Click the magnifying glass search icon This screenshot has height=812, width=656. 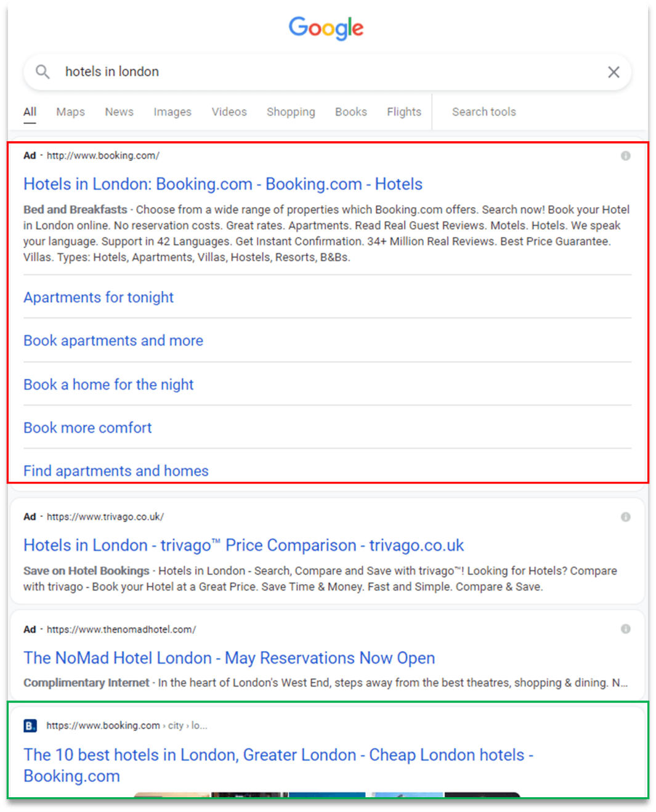click(x=42, y=71)
